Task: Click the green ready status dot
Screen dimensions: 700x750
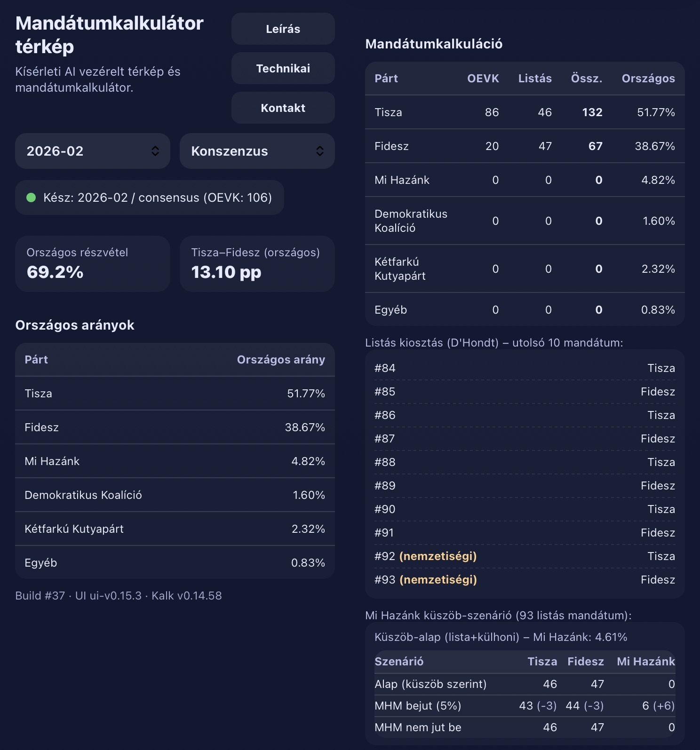Action: pyautogui.click(x=31, y=197)
